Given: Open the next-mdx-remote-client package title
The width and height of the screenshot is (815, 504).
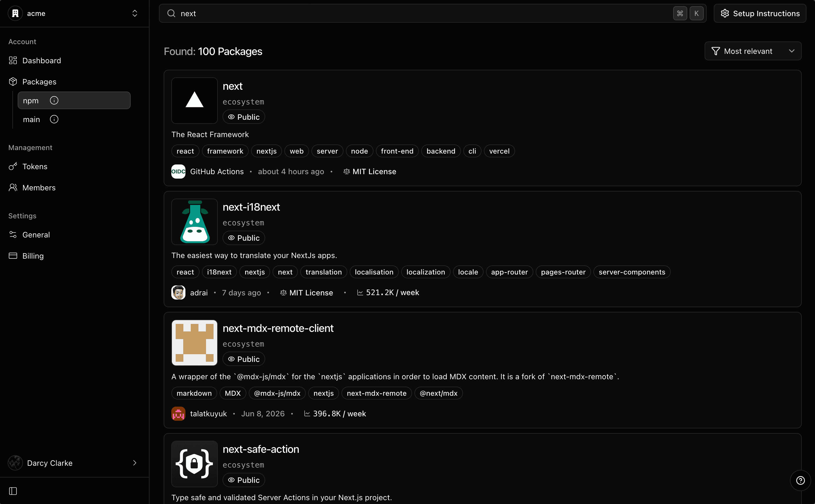Looking at the screenshot, I should [x=278, y=328].
